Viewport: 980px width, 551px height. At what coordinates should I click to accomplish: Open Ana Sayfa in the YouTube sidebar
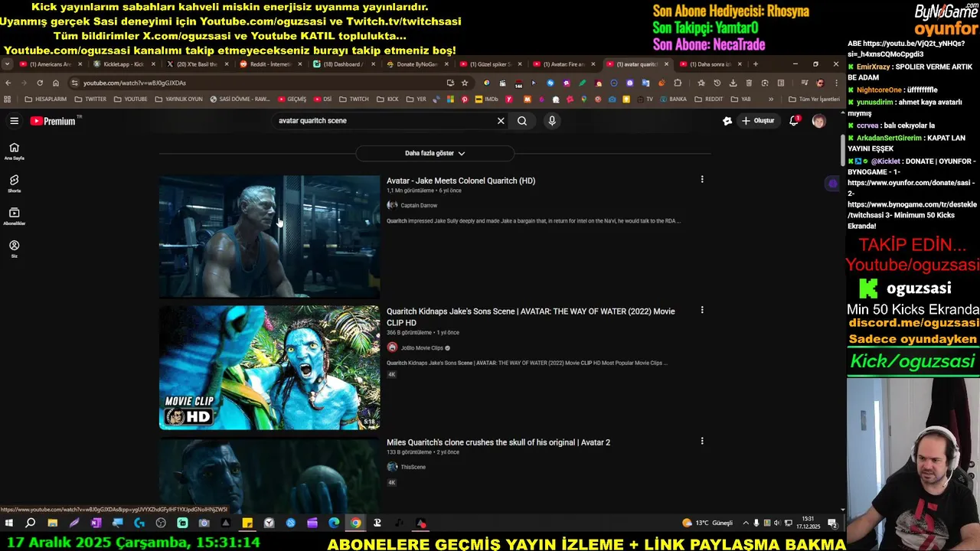tap(14, 151)
